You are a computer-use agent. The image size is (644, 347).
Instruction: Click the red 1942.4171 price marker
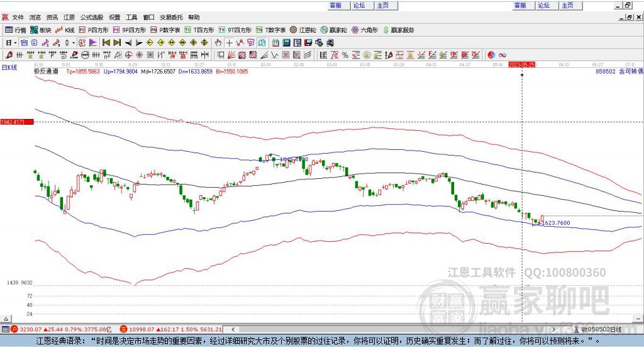tap(17, 122)
